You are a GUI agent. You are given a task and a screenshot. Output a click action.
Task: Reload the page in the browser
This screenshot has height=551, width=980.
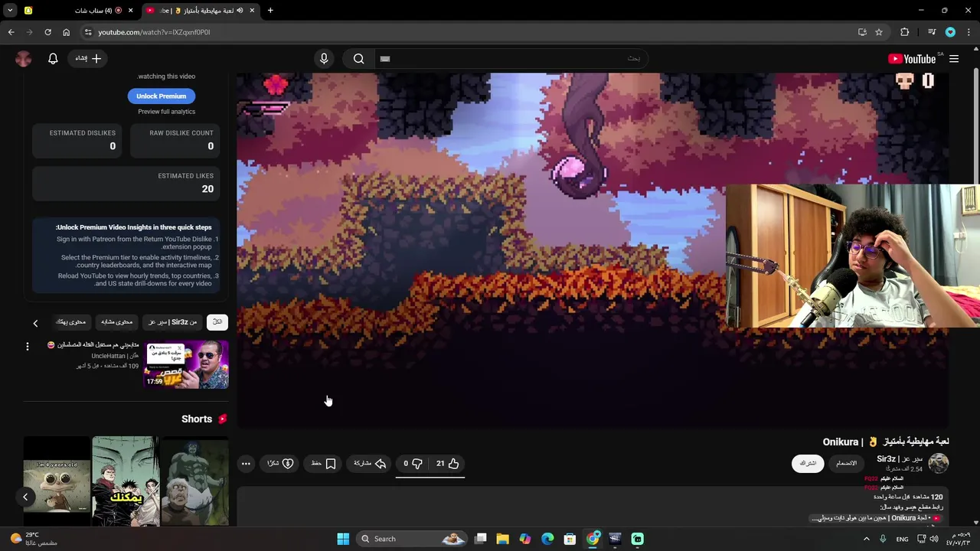click(47, 32)
